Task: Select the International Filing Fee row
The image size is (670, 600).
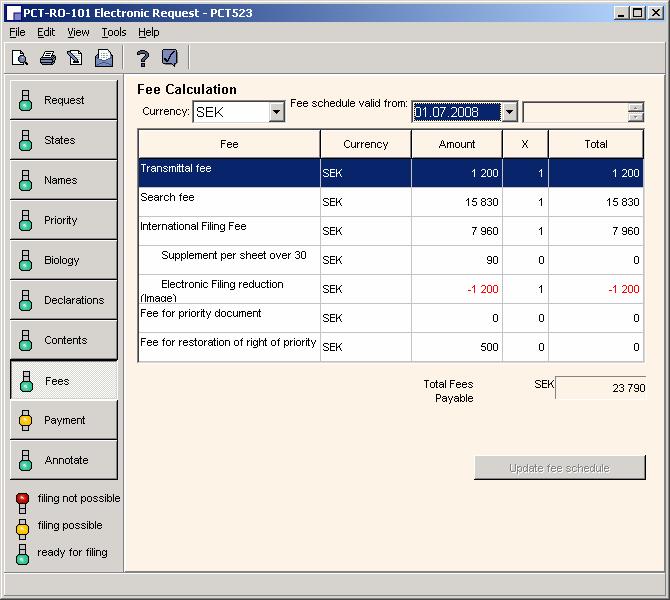Action: [391, 231]
